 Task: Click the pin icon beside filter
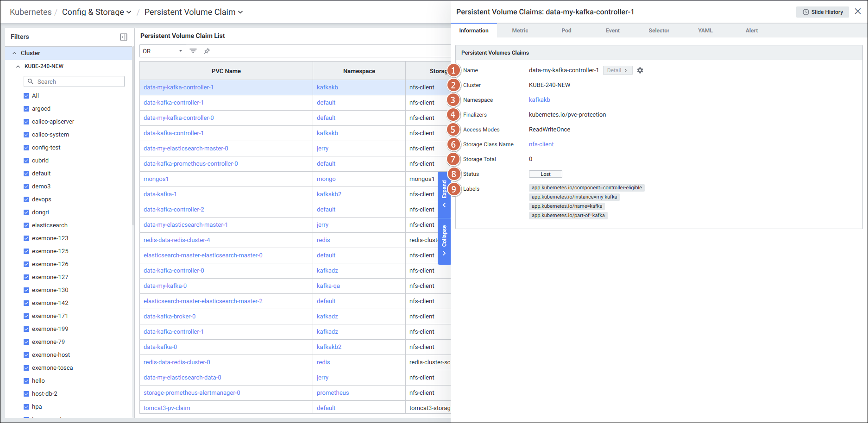pos(207,51)
